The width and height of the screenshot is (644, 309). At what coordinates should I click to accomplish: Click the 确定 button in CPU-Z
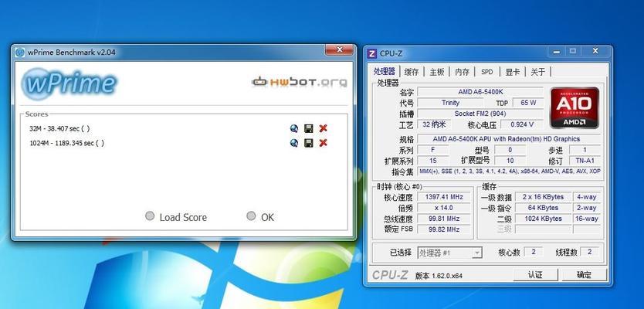tap(584, 275)
